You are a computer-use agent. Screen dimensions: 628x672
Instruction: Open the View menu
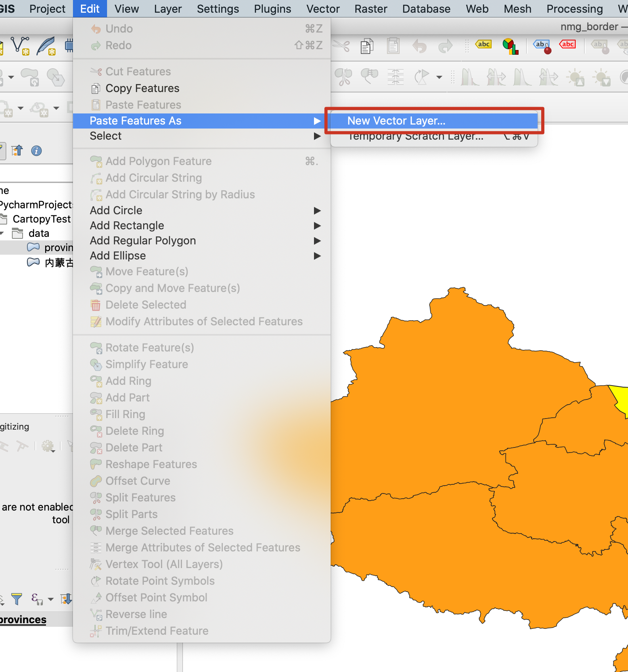coord(126,9)
